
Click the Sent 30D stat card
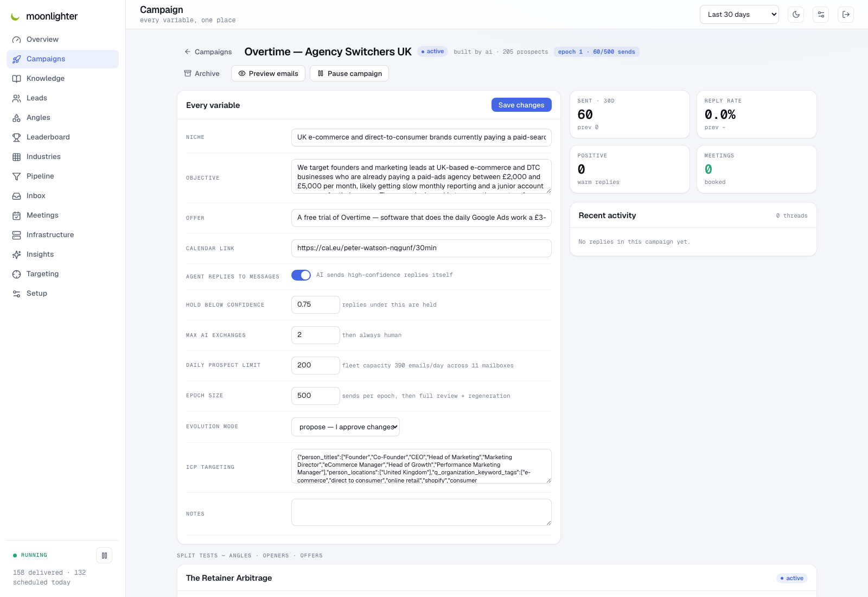point(630,115)
